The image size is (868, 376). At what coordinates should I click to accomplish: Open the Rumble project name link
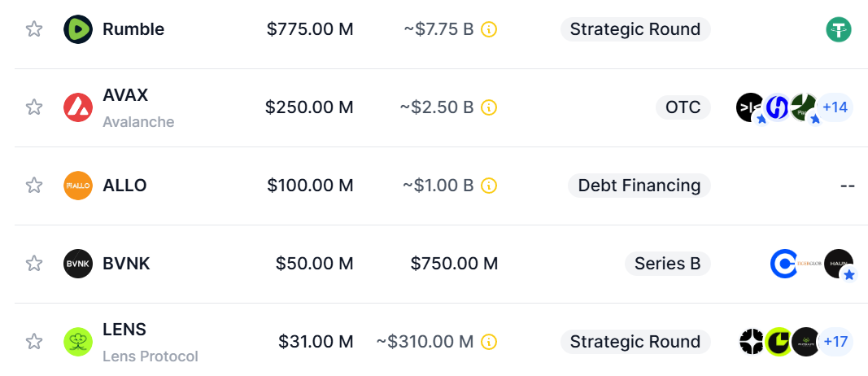(133, 29)
